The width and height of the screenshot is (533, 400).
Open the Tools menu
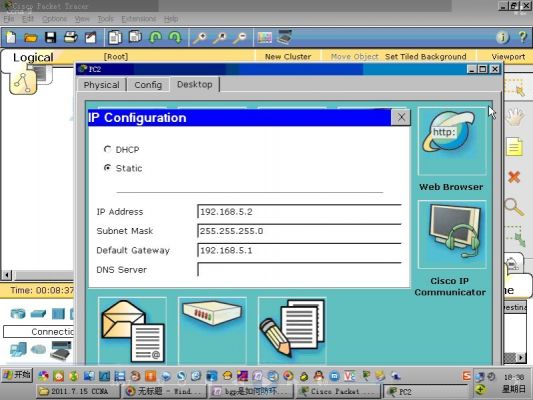tap(106, 19)
